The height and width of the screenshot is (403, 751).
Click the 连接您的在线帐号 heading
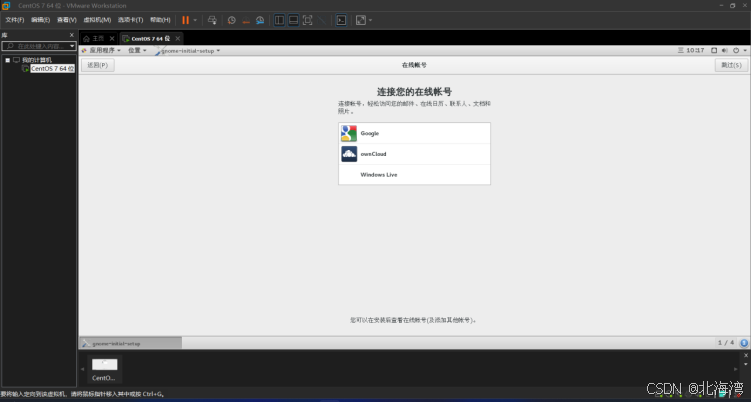(x=414, y=92)
